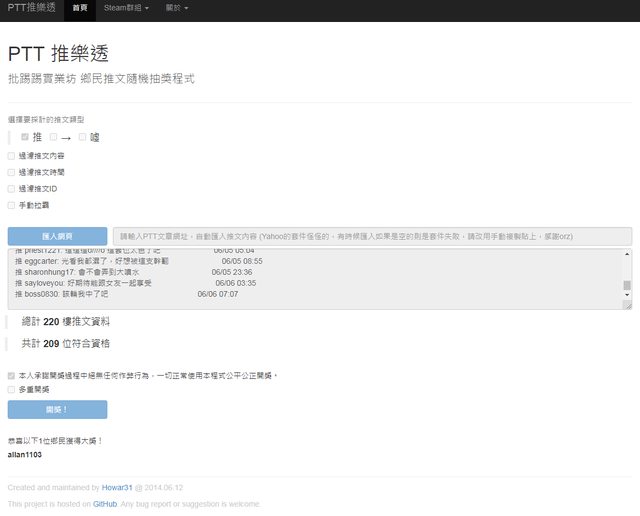Switch to the 首頁 tab
This screenshot has height=516, width=640.
coord(79,8)
